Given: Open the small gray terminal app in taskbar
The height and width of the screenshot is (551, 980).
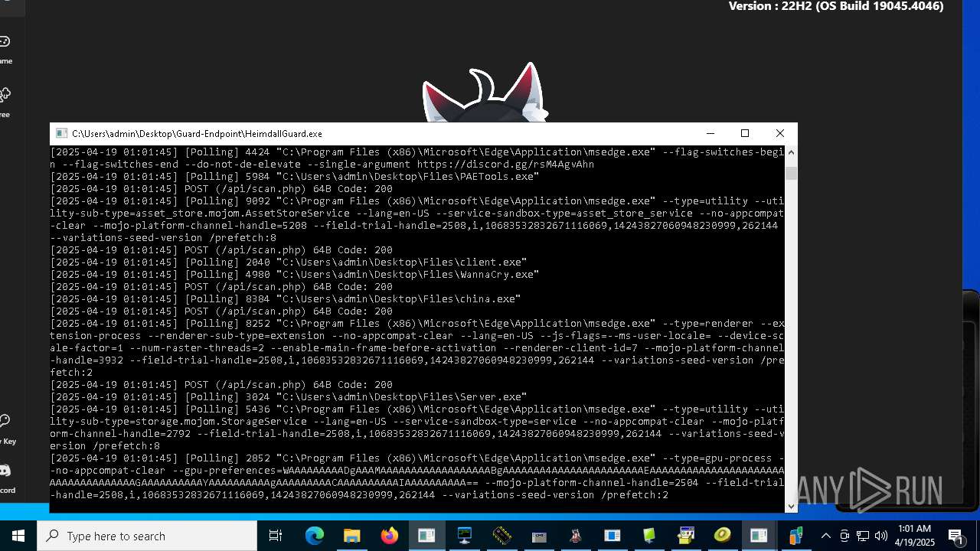Looking at the screenshot, I should point(538,536).
